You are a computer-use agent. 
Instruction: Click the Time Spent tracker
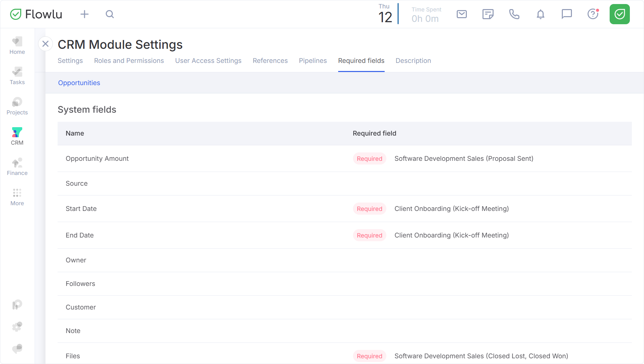tap(426, 14)
